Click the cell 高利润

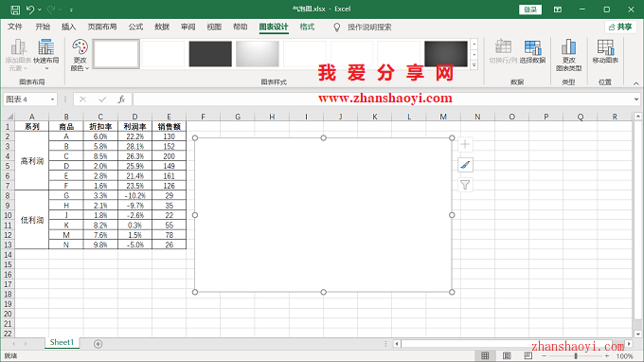(31, 161)
